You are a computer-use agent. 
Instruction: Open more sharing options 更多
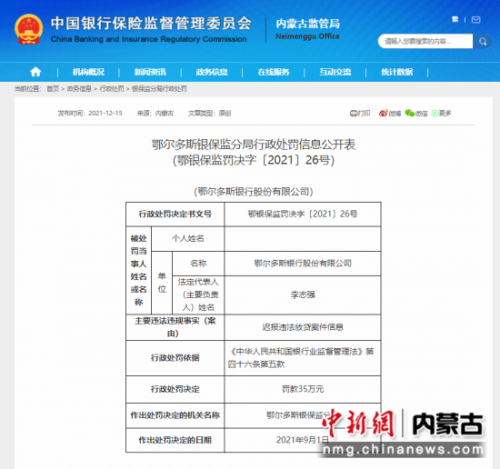(x=441, y=113)
